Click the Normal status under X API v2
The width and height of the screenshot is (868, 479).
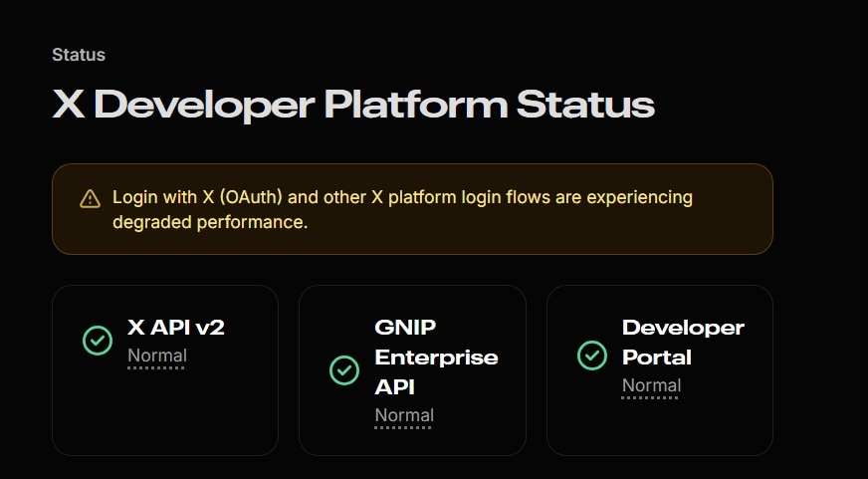(x=156, y=356)
